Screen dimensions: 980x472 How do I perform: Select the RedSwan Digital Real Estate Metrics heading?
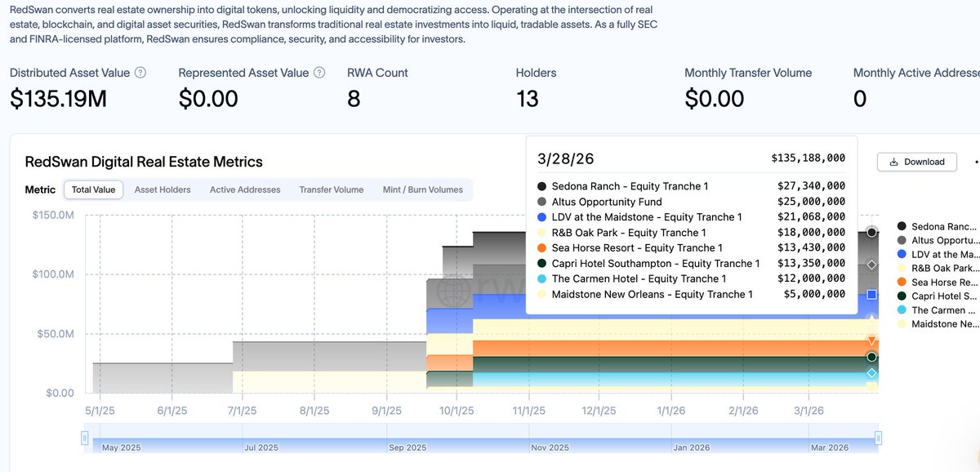coord(144,162)
